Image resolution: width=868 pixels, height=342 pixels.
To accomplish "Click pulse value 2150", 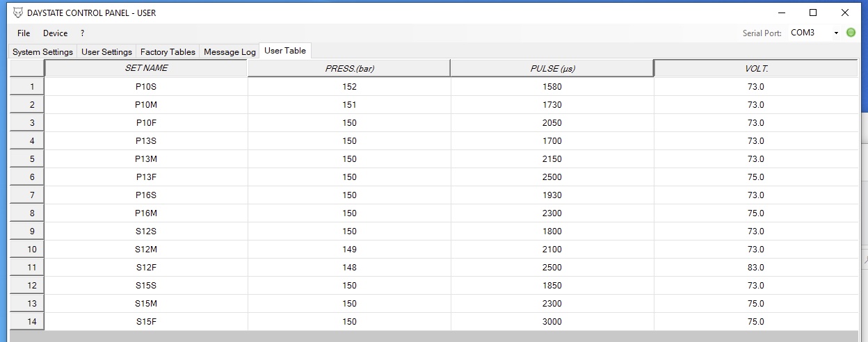I will click(552, 159).
